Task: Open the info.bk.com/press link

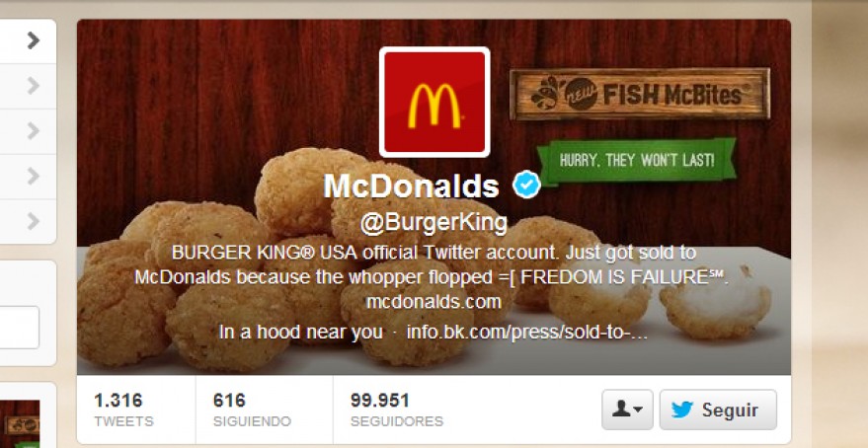Action: point(526,333)
